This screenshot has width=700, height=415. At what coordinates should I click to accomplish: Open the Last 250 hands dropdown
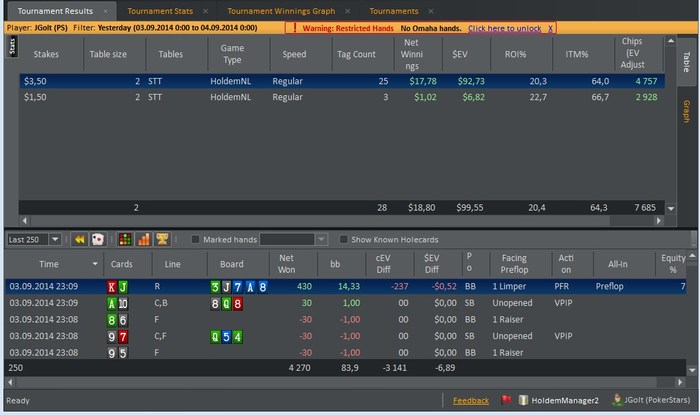tap(55, 240)
